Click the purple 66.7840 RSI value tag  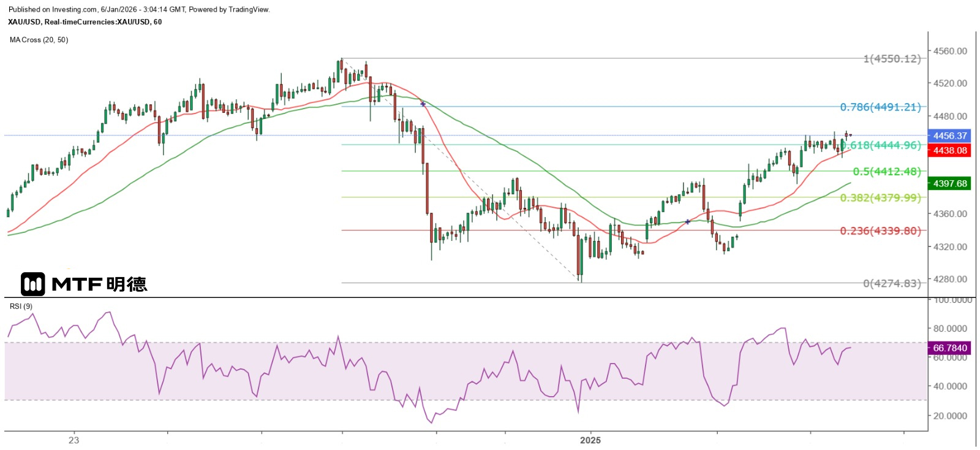click(x=949, y=348)
